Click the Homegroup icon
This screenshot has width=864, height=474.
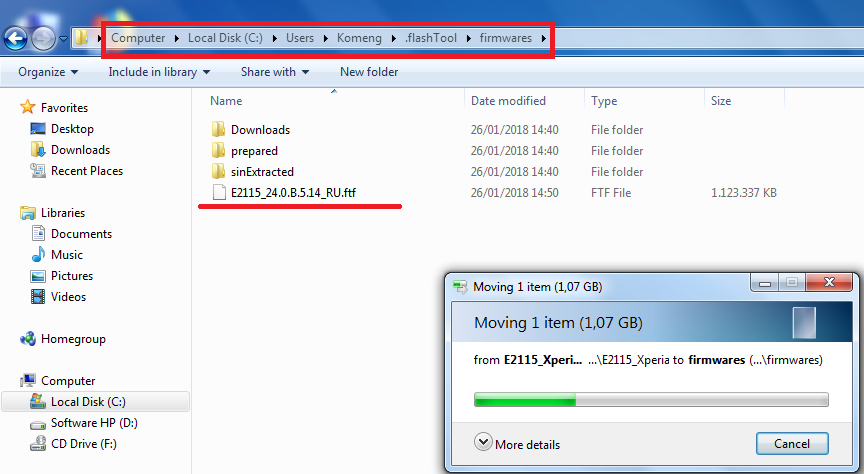28,338
